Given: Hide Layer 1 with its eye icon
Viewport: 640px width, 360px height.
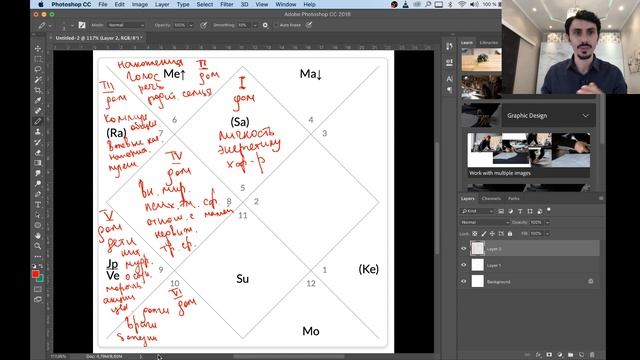Looking at the screenshot, I should point(464,265).
